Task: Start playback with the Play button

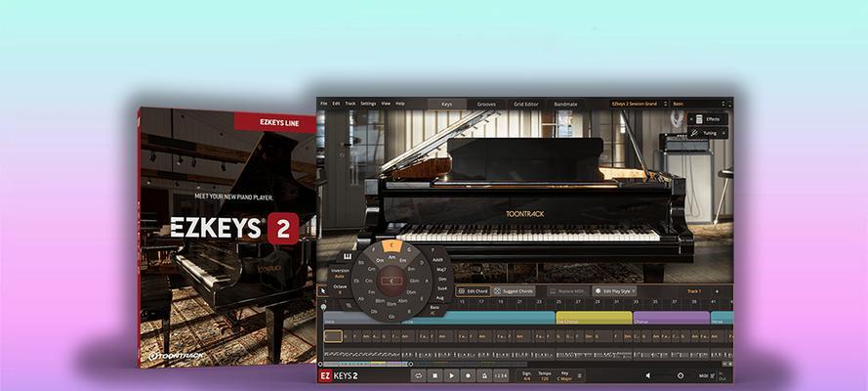Action: tap(452, 375)
